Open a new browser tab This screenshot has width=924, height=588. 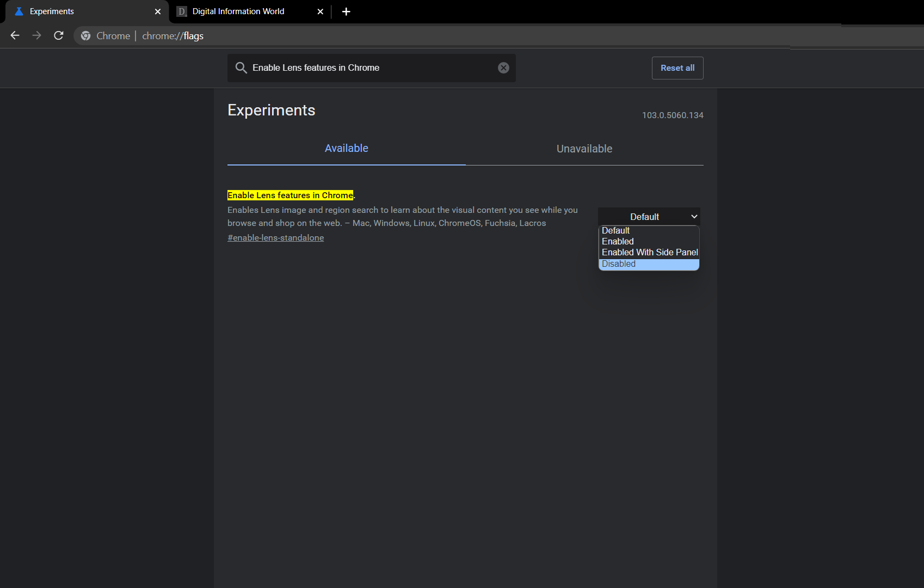pyautogui.click(x=346, y=11)
